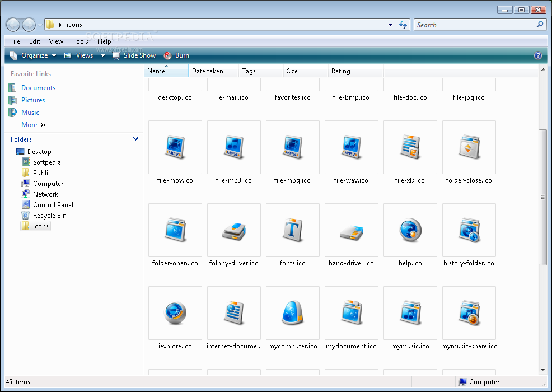Expand More favorite links
The image size is (552, 392).
point(34,125)
